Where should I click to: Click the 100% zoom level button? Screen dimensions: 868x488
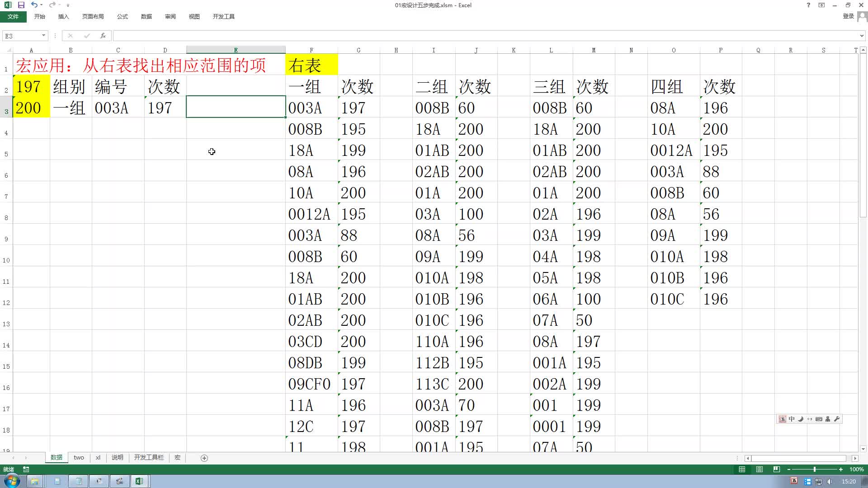pos(856,469)
